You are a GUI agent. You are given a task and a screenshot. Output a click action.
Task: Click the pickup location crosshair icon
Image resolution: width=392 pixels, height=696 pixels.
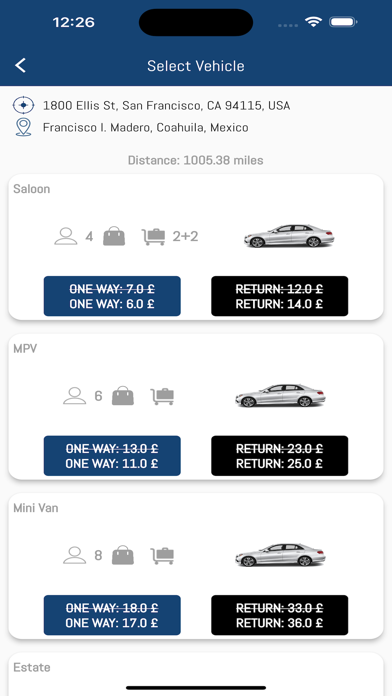point(24,106)
